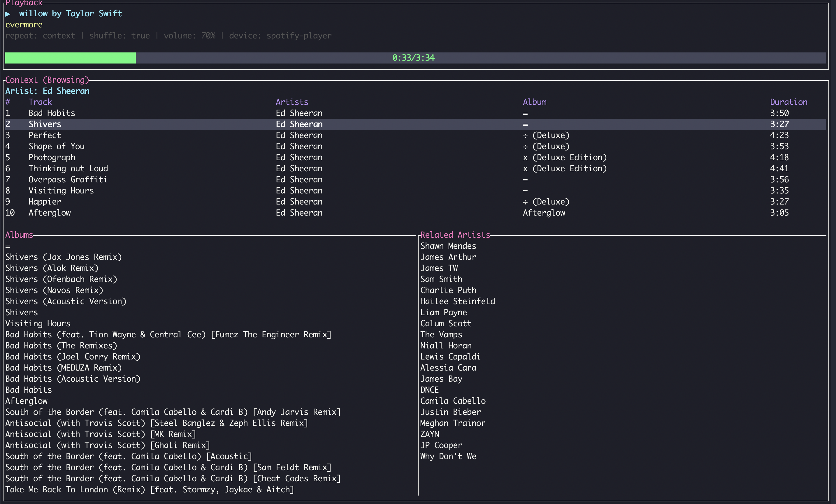Open related artist James TW
The image size is (836, 504).
coord(439,268)
